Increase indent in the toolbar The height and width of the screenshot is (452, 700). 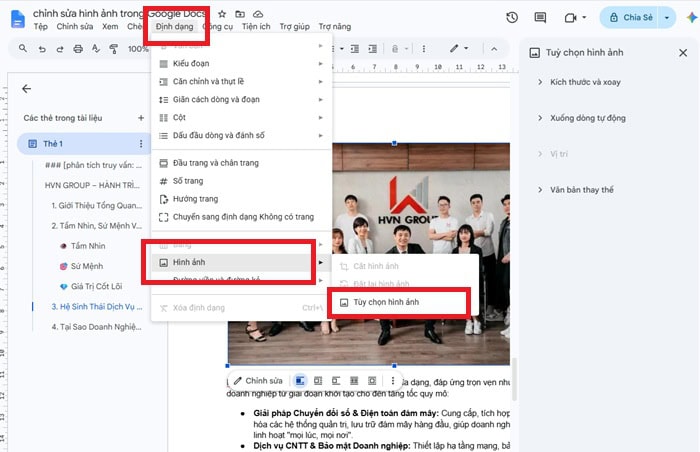(373, 49)
